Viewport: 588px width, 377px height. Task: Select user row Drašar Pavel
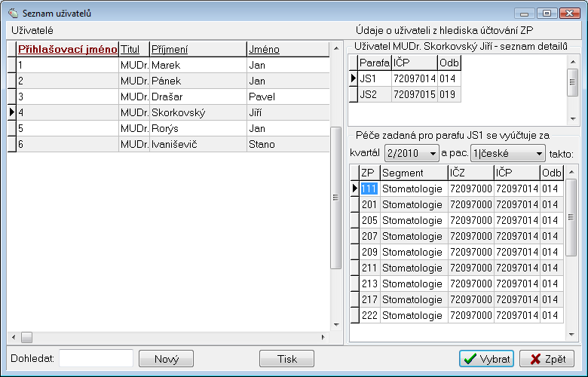pos(199,97)
